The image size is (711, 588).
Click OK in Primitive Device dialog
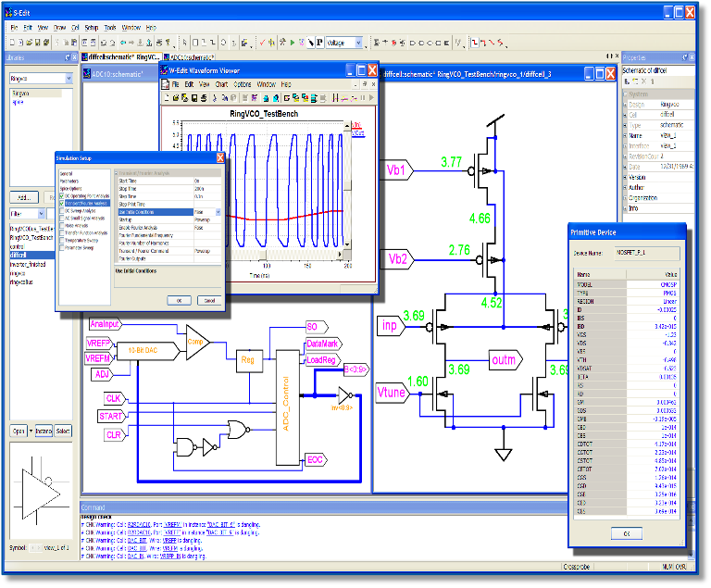(626, 533)
